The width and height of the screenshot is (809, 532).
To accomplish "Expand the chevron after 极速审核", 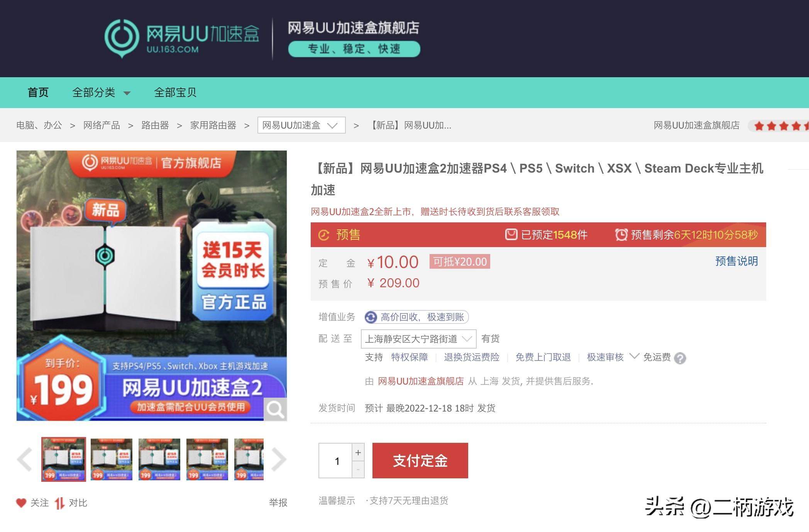I will coord(634,356).
